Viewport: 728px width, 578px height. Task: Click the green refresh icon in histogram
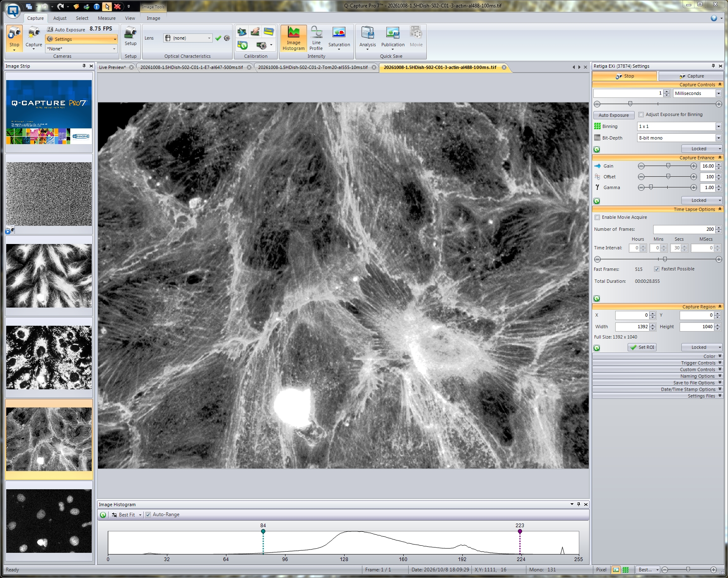(103, 515)
